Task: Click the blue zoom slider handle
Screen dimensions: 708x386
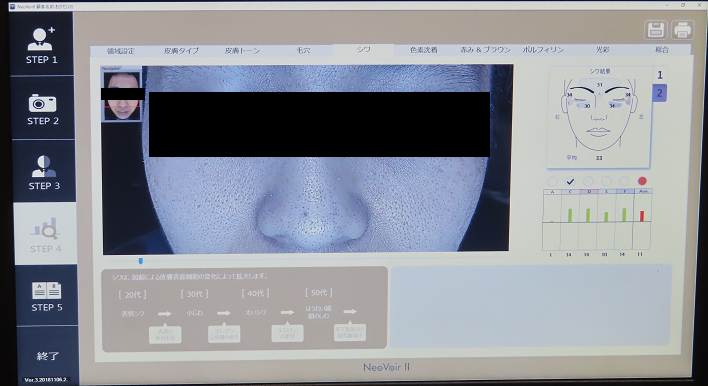Action: 140,261
